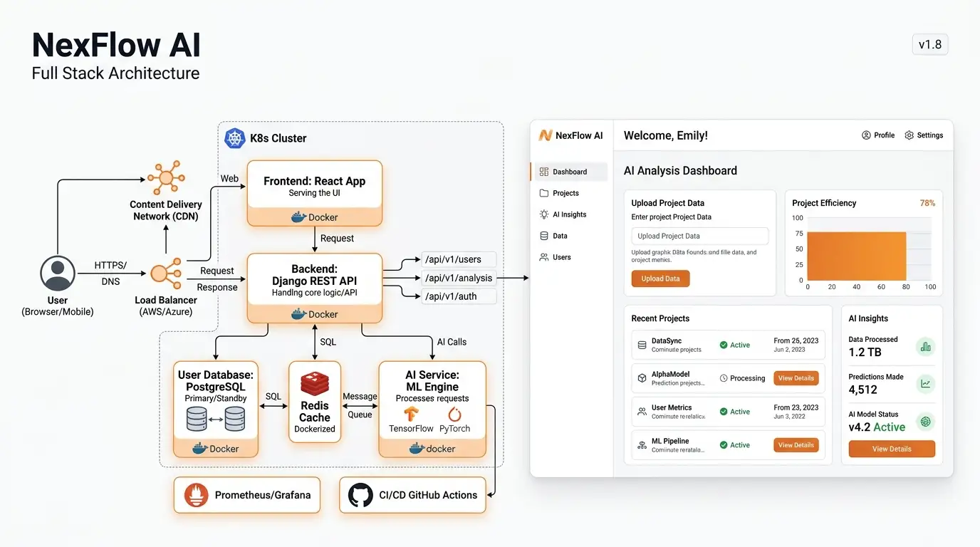Select the /api/v1/analysis endpoint box
Screen dimensions: 980x547
(457, 278)
